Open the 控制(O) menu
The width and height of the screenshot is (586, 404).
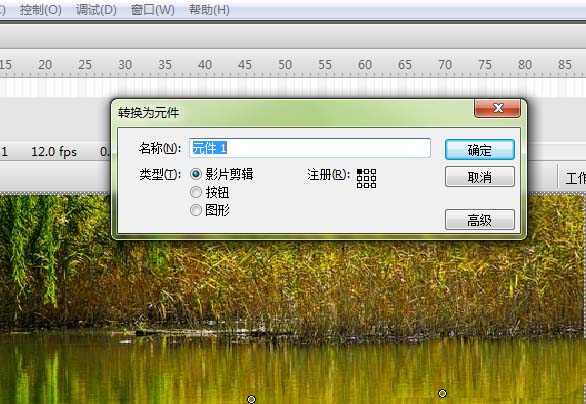pyautogui.click(x=40, y=10)
